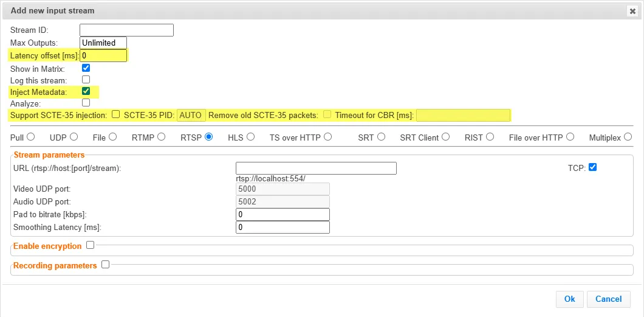The width and height of the screenshot is (644, 317).
Task: Select the RIST radio button
Action: coord(490,136)
